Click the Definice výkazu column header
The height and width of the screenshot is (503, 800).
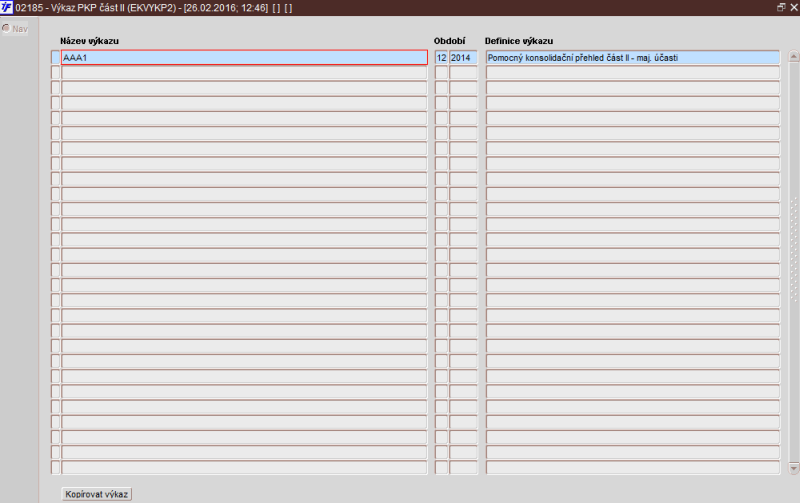(519, 41)
